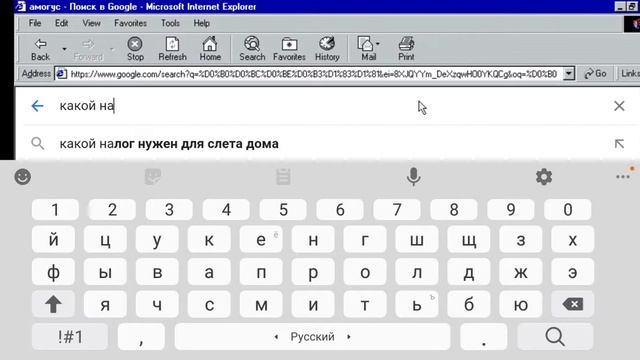Click the Refresh toolbar button

(172, 49)
